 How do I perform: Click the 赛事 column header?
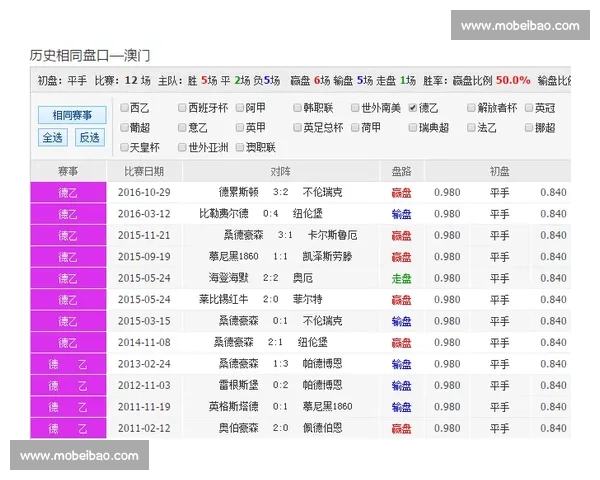68,171
